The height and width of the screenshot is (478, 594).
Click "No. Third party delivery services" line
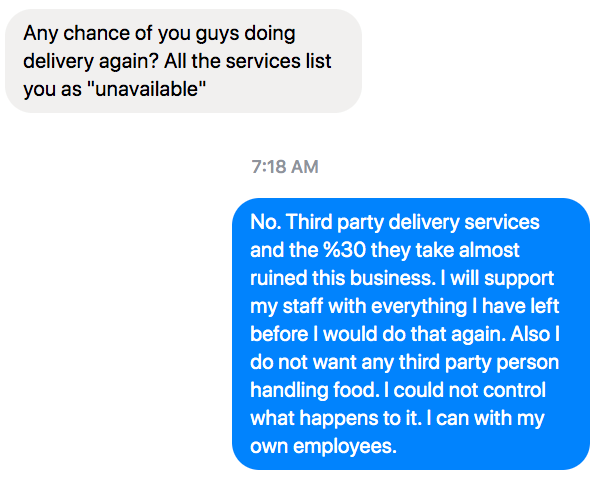(x=395, y=222)
